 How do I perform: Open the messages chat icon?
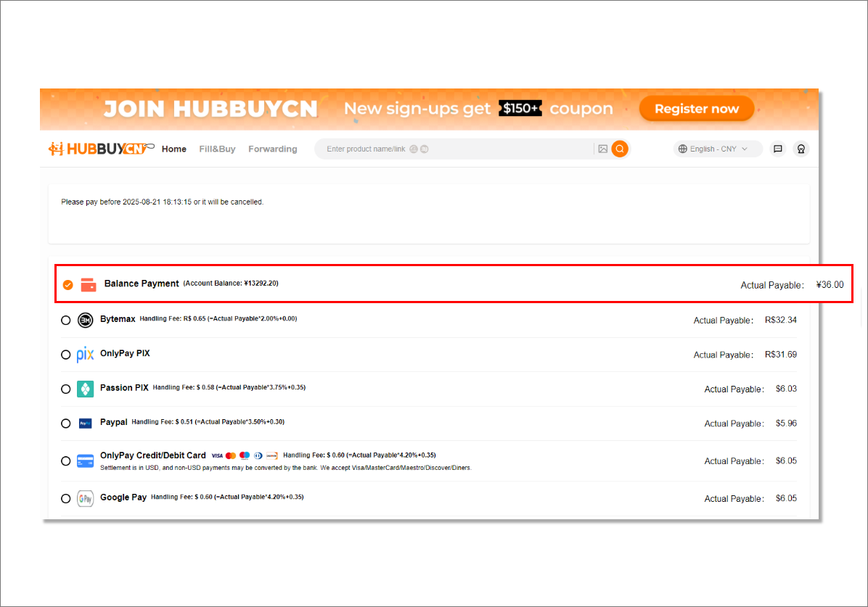pyautogui.click(x=777, y=149)
